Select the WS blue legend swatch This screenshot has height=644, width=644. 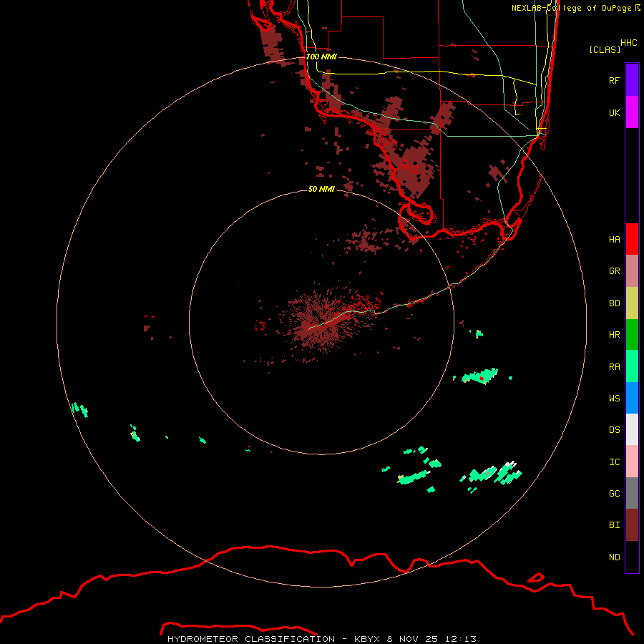pyautogui.click(x=632, y=398)
